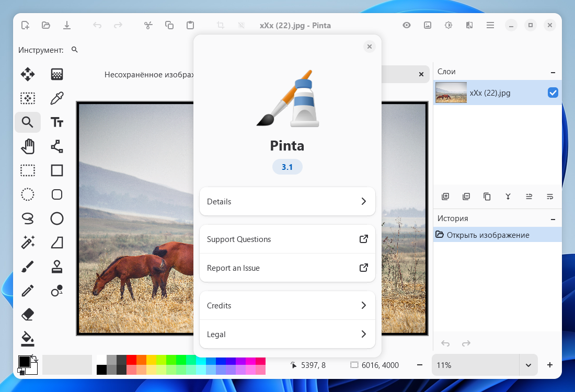Click the 11% zoom input field

coord(475,365)
